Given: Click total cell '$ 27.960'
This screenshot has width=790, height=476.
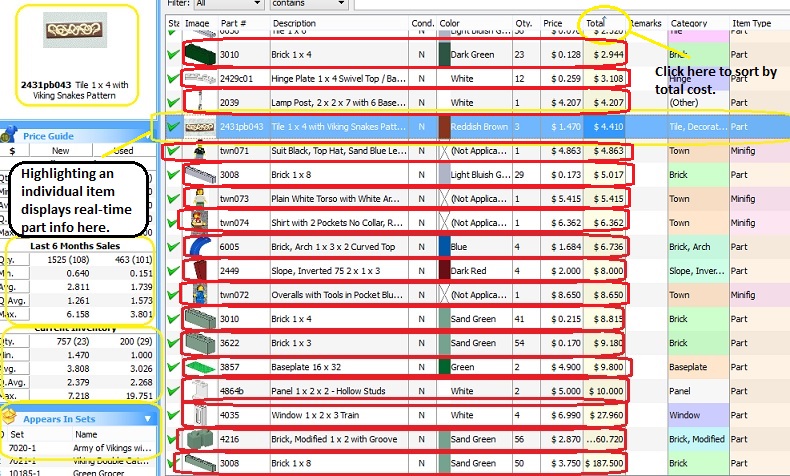Looking at the screenshot, I should [x=606, y=415].
